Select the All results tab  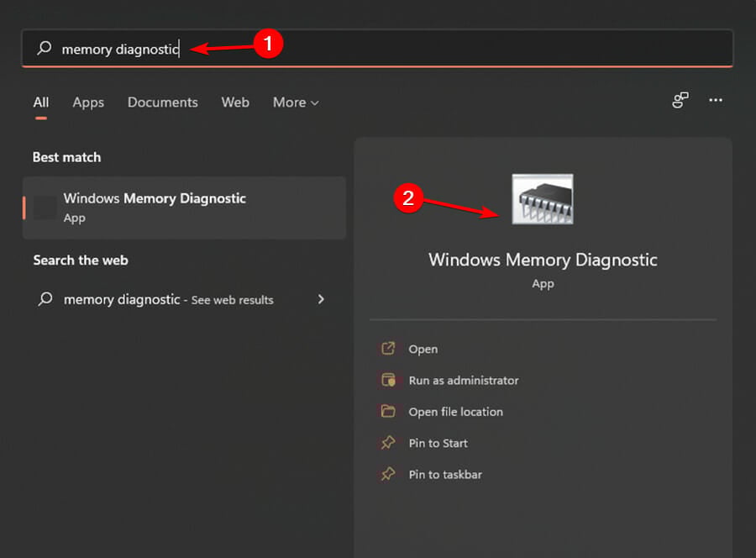click(41, 103)
